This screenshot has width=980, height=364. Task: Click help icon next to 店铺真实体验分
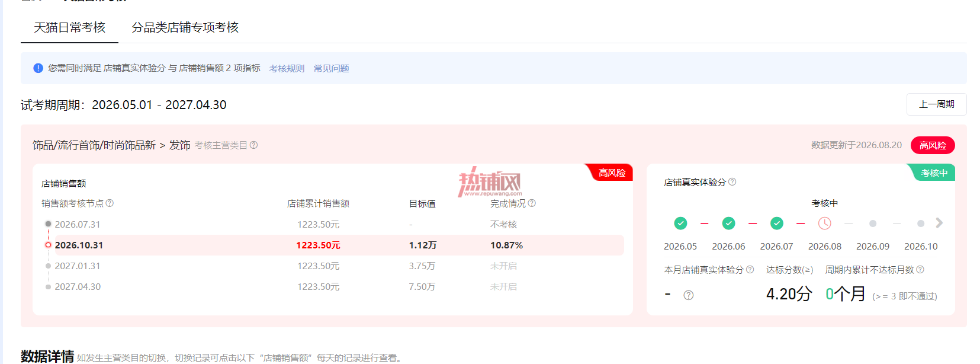pyautogui.click(x=732, y=182)
